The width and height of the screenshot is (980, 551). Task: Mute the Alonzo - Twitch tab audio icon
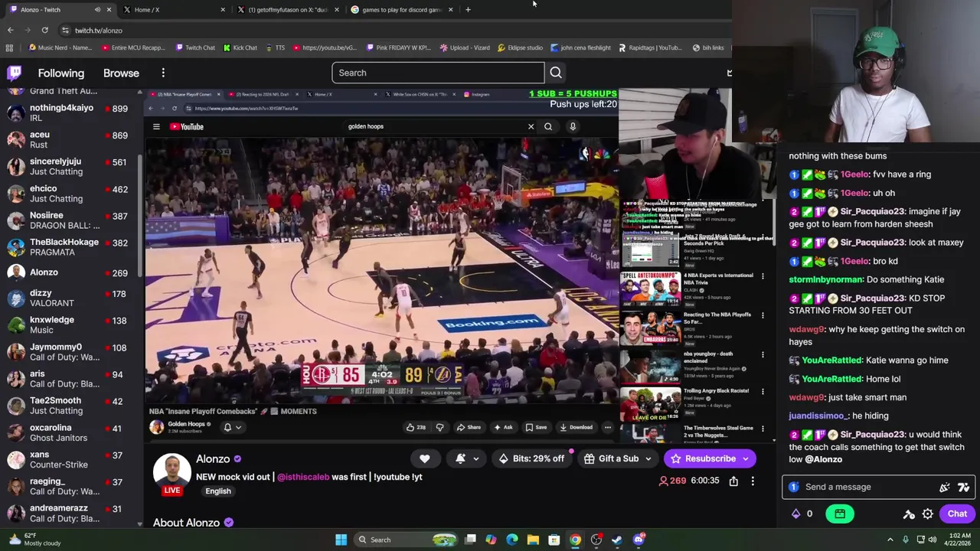[97, 10]
